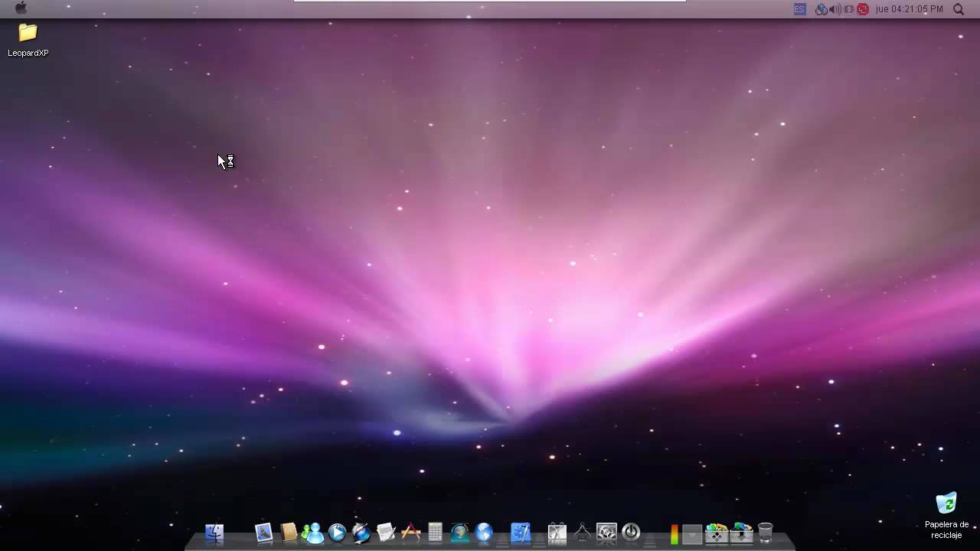
Task: Open the Address Book dock icon
Action: pyautogui.click(x=289, y=533)
